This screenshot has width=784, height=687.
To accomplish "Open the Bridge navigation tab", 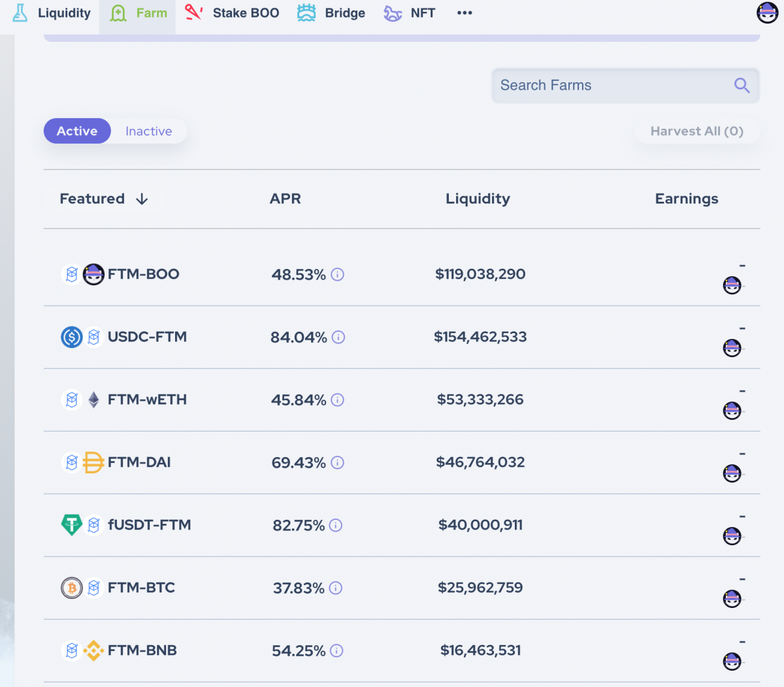I will point(331,13).
